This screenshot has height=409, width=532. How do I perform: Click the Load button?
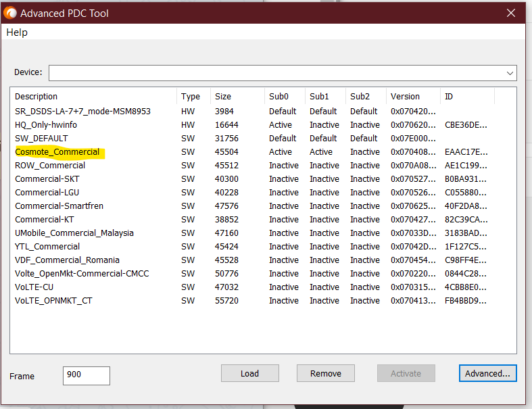coord(249,373)
